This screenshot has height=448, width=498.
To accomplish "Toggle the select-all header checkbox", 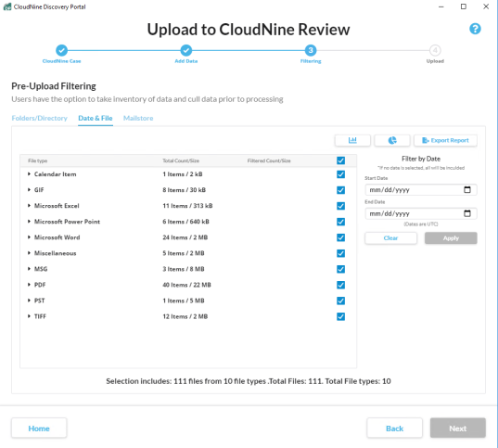I will 340,160.
